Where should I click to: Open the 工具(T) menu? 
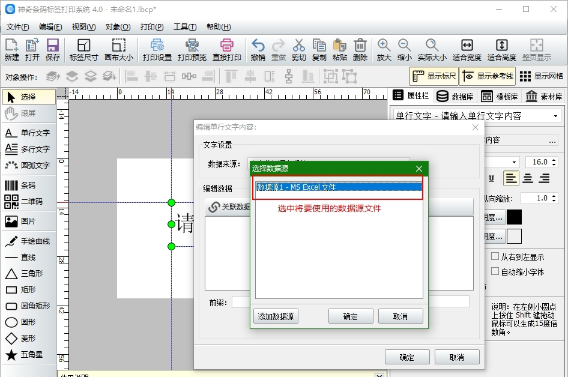click(184, 27)
